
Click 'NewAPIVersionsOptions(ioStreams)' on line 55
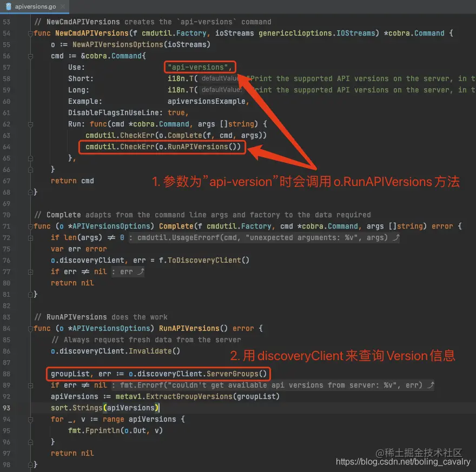click(142, 44)
